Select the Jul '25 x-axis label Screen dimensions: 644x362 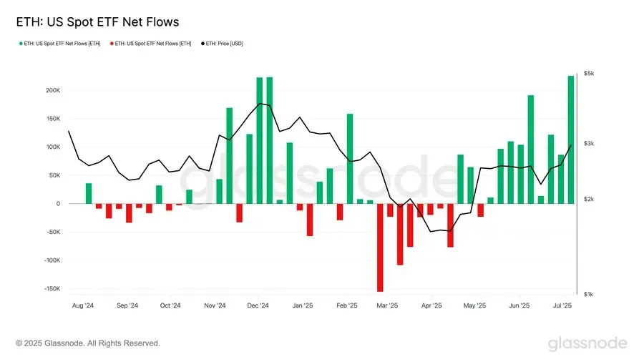[x=562, y=305]
